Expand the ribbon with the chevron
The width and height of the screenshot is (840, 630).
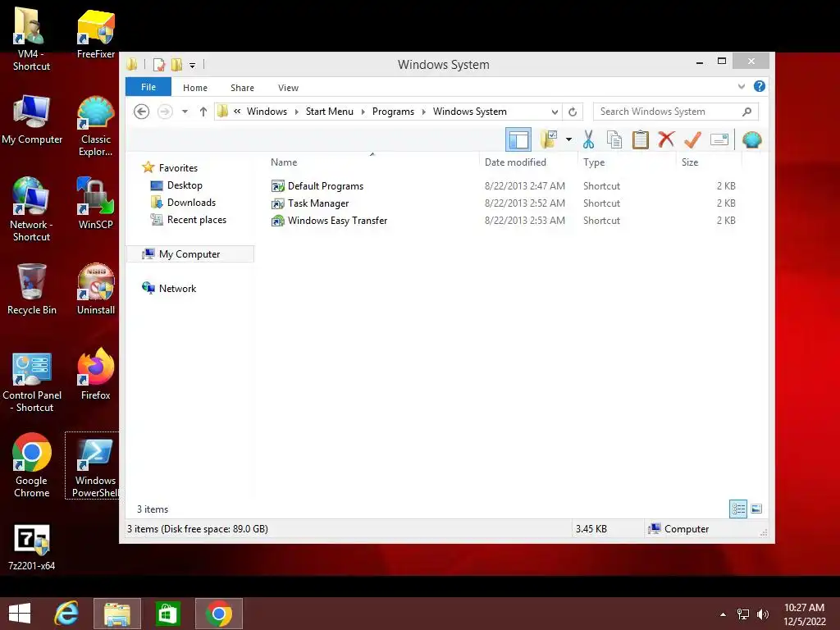742,86
